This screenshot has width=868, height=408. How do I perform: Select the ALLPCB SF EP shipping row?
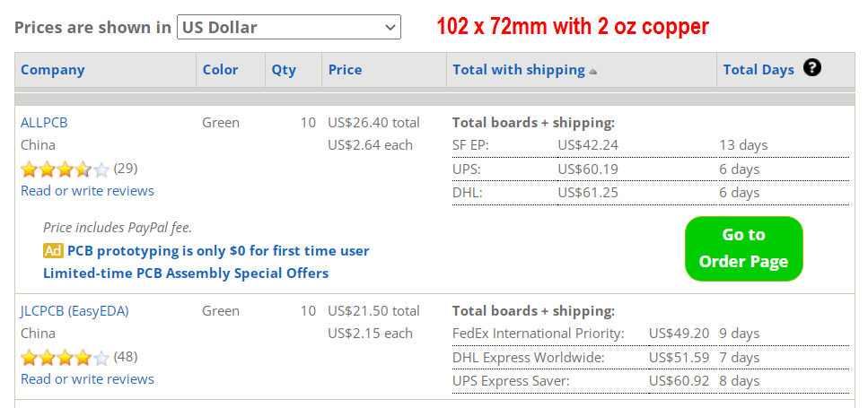tap(651, 145)
